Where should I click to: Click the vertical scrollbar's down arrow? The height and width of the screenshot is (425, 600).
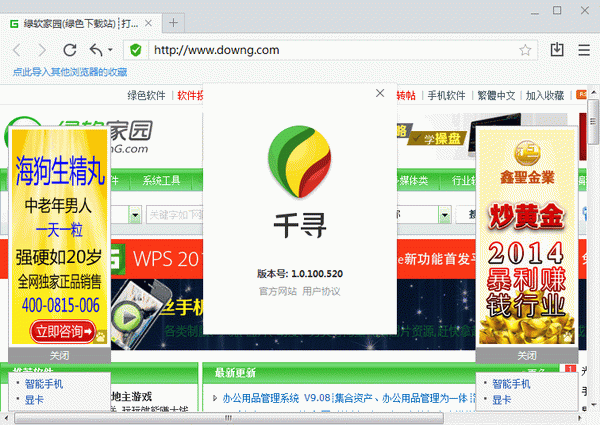(x=593, y=404)
